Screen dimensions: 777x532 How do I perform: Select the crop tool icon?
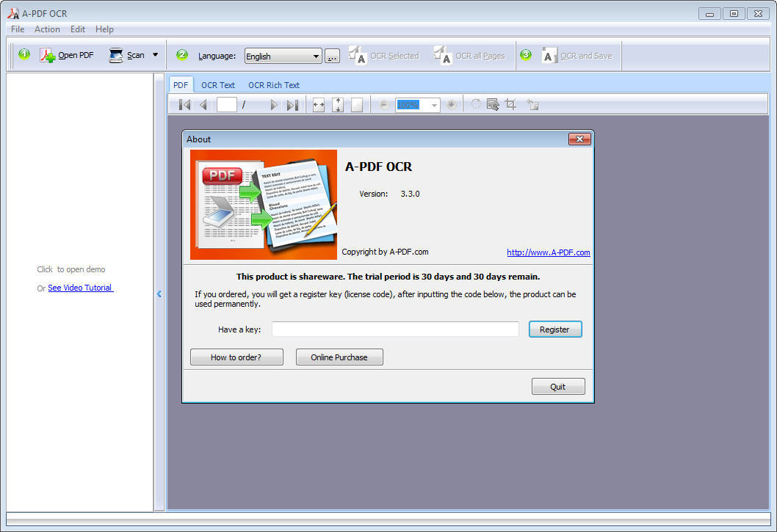[x=511, y=104]
